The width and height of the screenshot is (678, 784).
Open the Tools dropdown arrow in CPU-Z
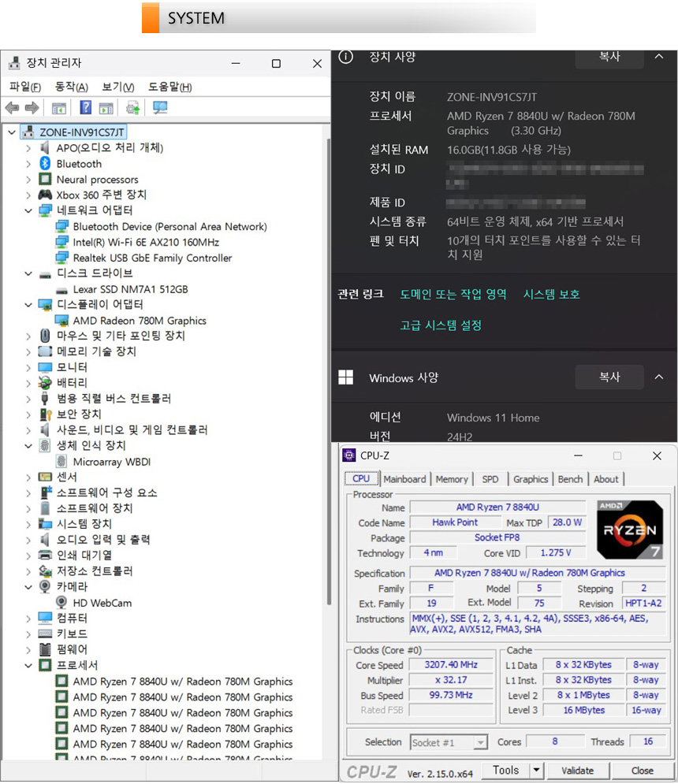pos(537,771)
